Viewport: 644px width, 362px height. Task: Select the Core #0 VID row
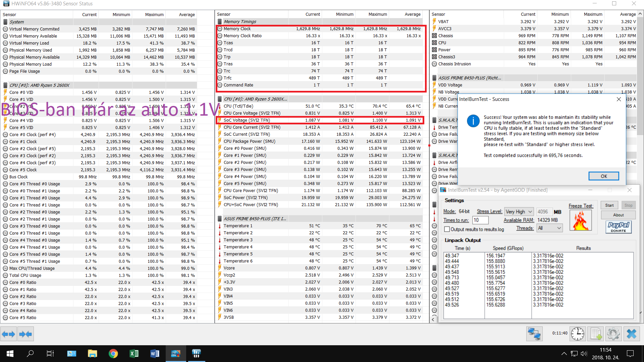click(x=99, y=92)
